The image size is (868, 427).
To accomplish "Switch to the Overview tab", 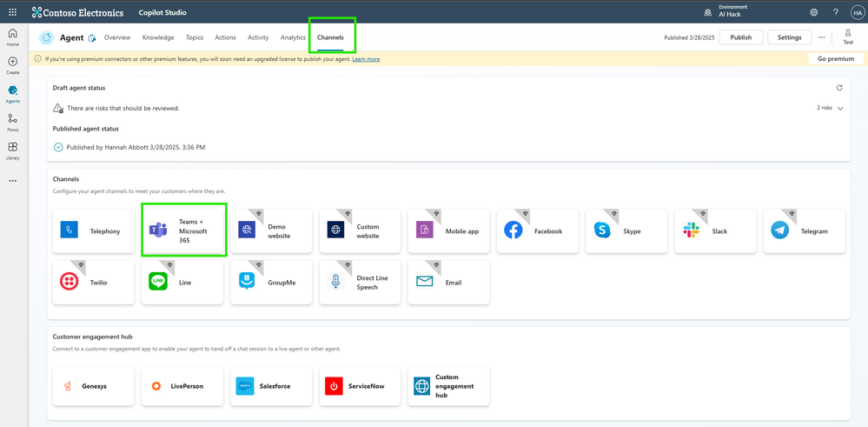I will coord(117,37).
